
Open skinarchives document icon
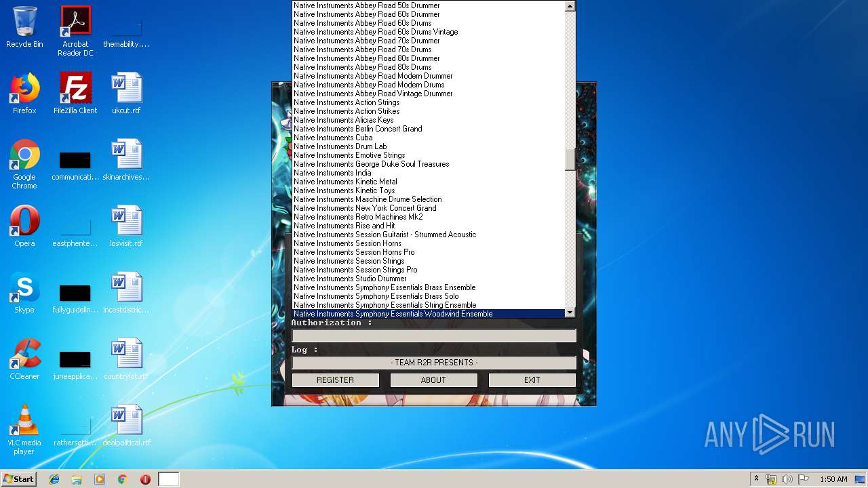pyautogui.click(x=126, y=160)
